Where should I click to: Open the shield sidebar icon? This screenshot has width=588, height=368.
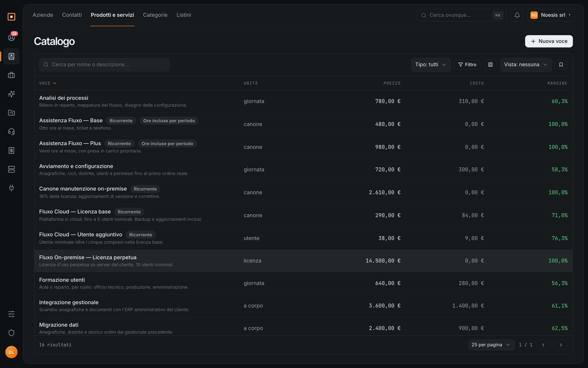11,333
